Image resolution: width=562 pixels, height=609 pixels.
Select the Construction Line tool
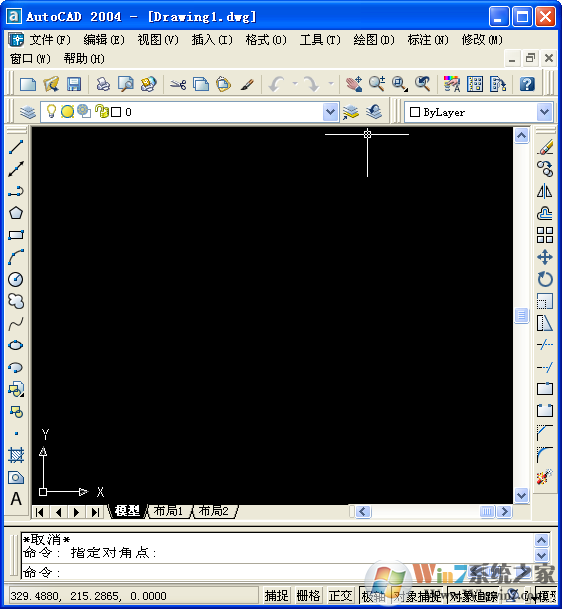point(16,169)
